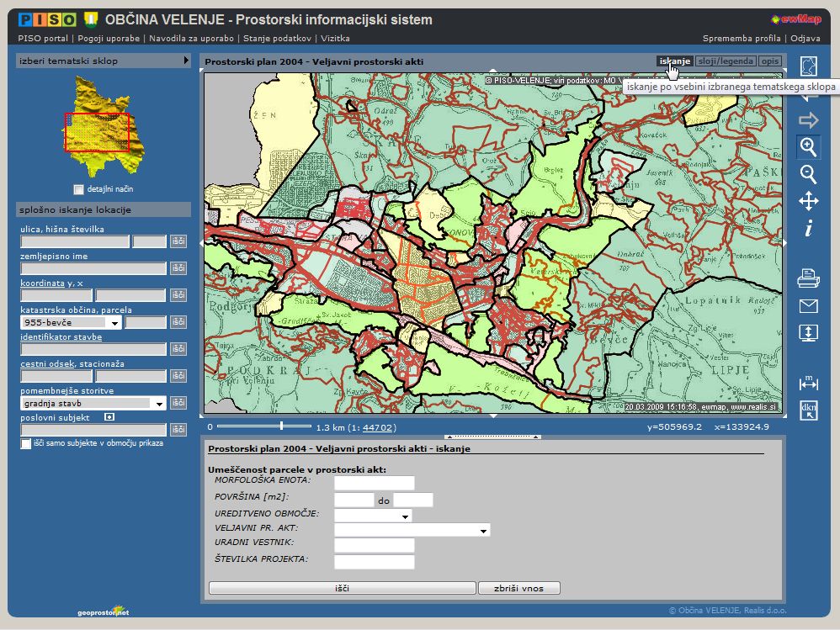Screen dimensions: 840x630
Task: Open the 'gradnja stavb' services dropdown
Action: click(158, 404)
